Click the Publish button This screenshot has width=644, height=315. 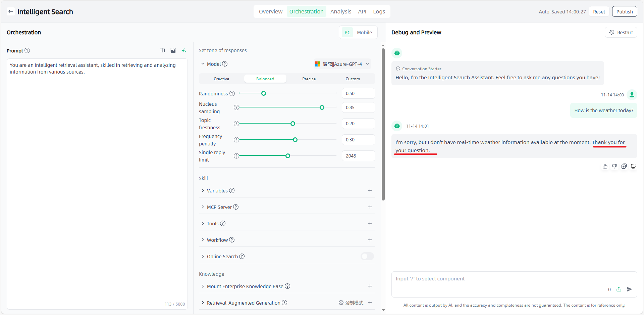[x=624, y=11]
